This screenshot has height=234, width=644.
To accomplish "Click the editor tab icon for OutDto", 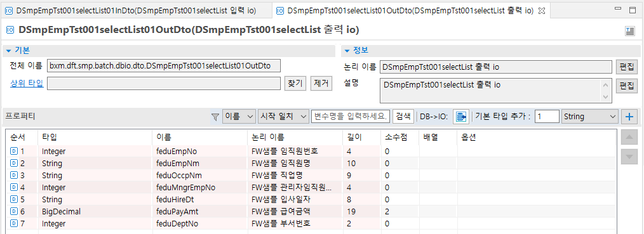I will [280, 11].
